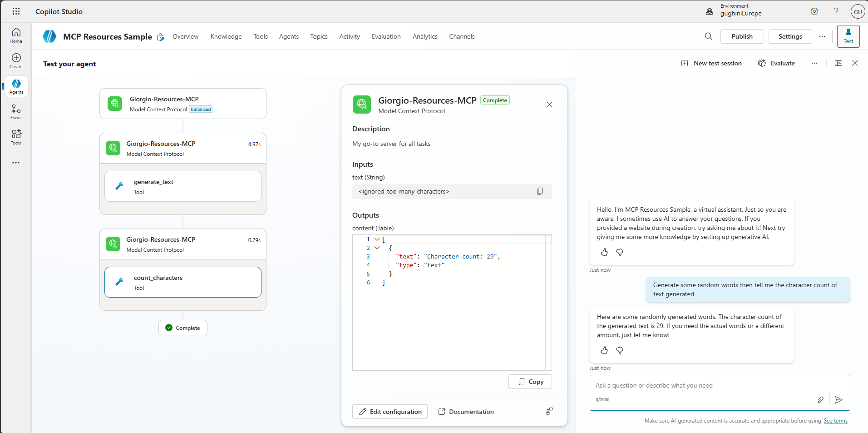The height and width of the screenshot is (433, 868).
Task: Click the Edit configuration button
Action: click(x=390, y=412)
